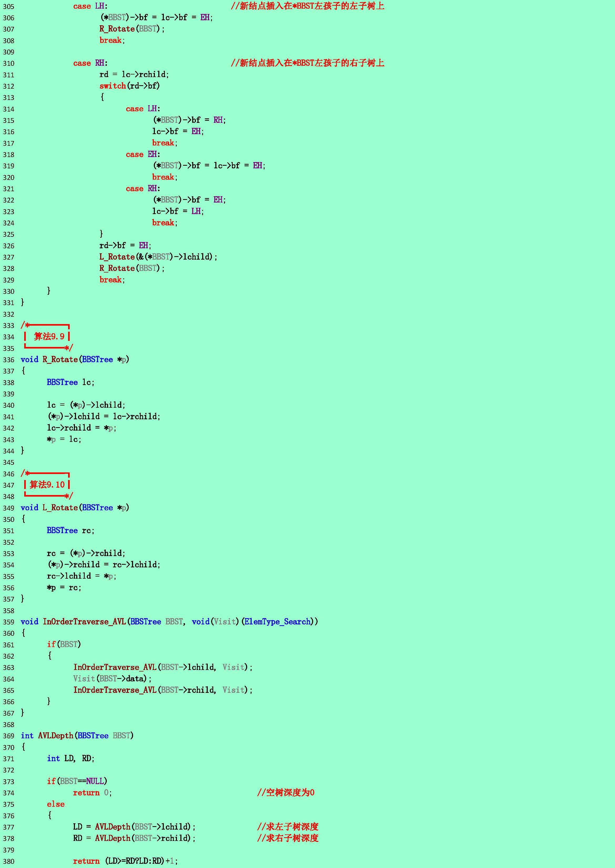Click 'R_Rotate(BBST);' on line 328
Image resolution: width=615 pixels, height=868 pixels.
click(x=132, y=268)
